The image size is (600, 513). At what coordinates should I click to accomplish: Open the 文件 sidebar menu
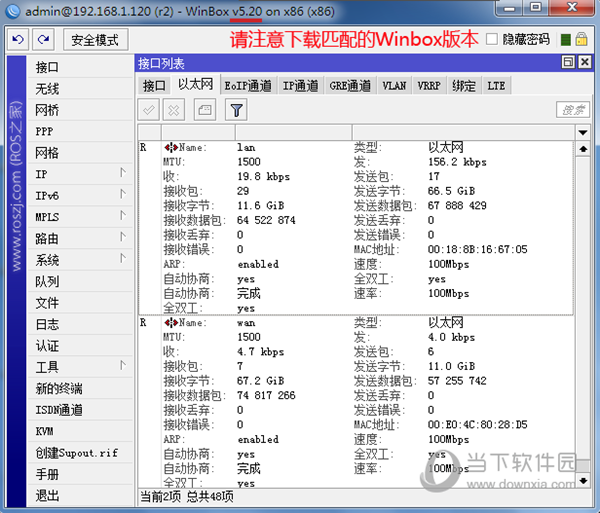pos(80,303)
